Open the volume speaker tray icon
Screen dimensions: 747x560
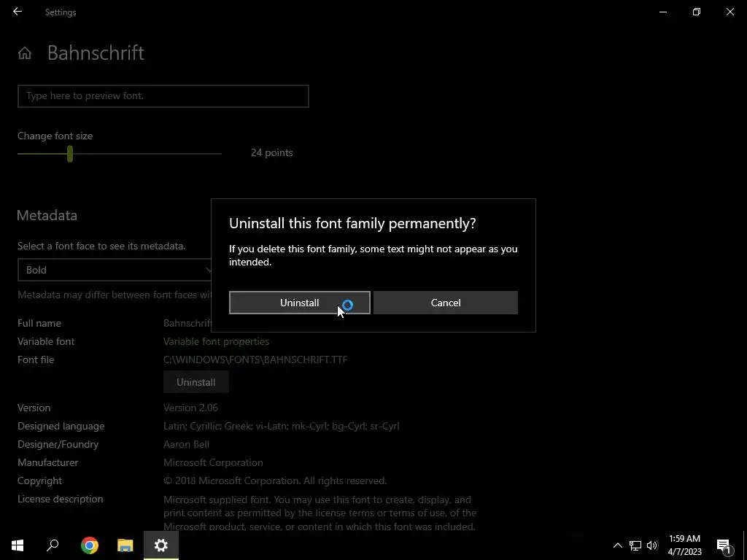click(x=652, y=545)
